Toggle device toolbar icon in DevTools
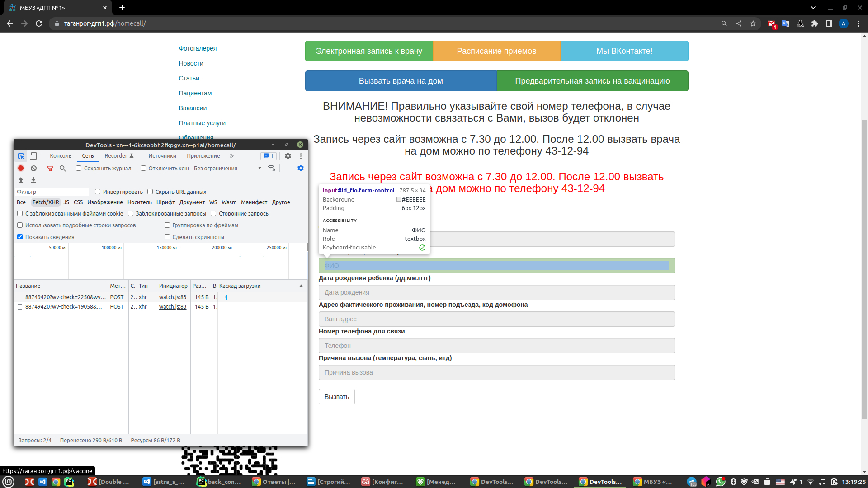Viewport: 868px width, 488px height. pyautogui.click(x=33, y=156)
